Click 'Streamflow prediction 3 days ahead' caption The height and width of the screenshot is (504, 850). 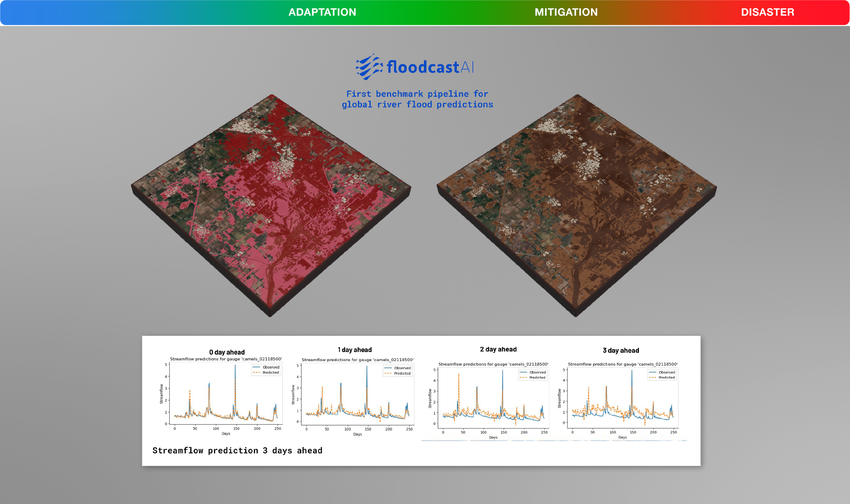point(237,451)
